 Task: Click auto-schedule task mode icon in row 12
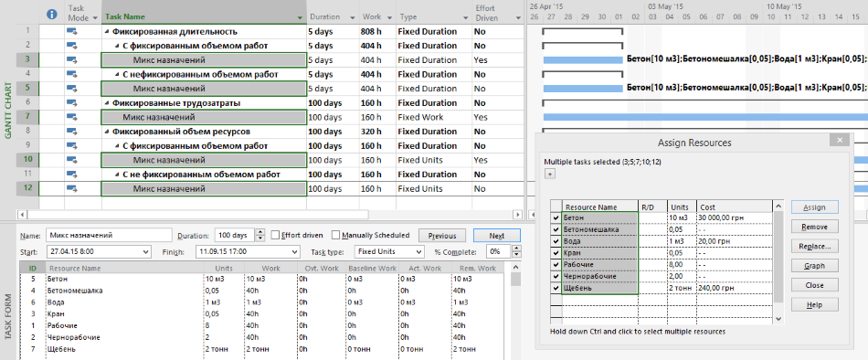click(x=72, y=189)
